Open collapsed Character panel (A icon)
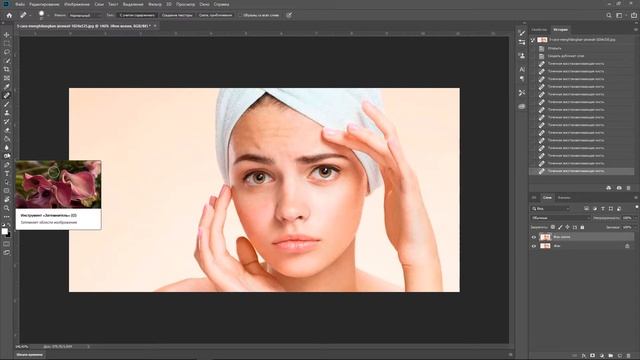 (522, 69)
